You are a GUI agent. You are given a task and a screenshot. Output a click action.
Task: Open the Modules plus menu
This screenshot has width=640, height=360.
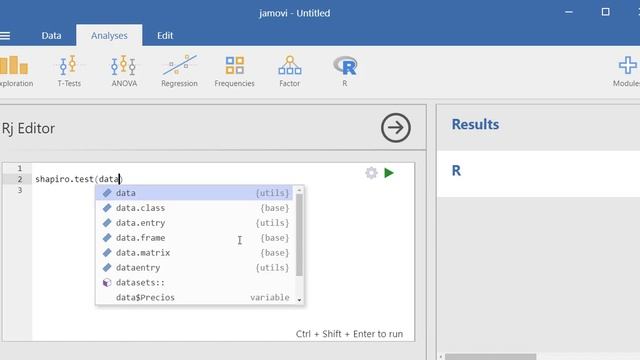click(627, 71)
